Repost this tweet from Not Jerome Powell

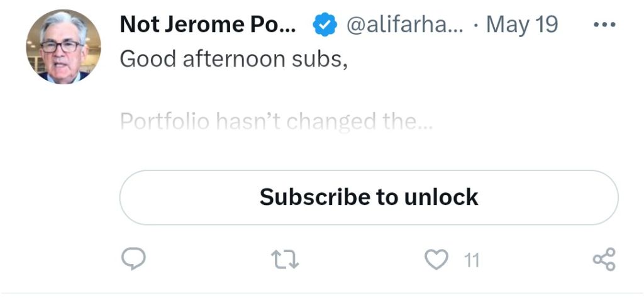[x=285, y=258]
